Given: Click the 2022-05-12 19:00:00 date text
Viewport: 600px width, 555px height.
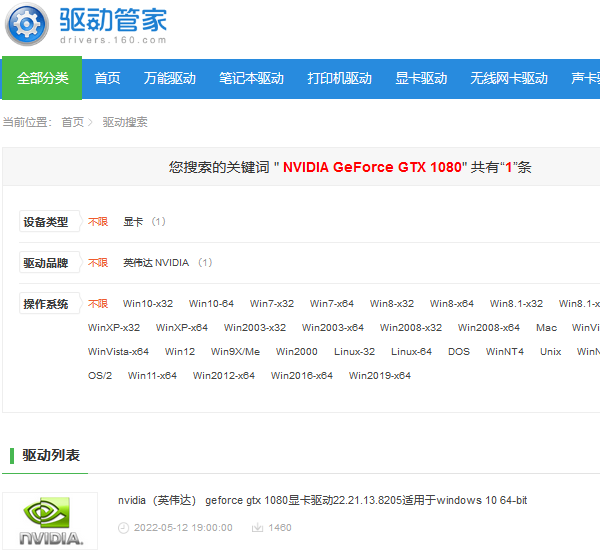Looking at the screenshot, I should 183,528.
